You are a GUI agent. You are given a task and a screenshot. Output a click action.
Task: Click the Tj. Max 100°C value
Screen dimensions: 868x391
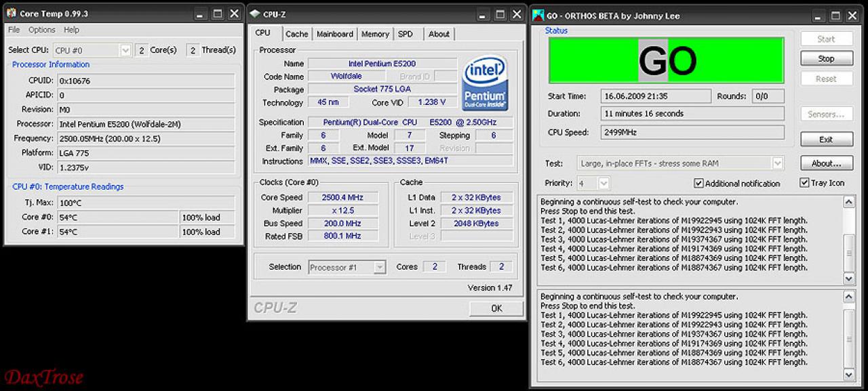pyautogui.click(x=146, y=203)
